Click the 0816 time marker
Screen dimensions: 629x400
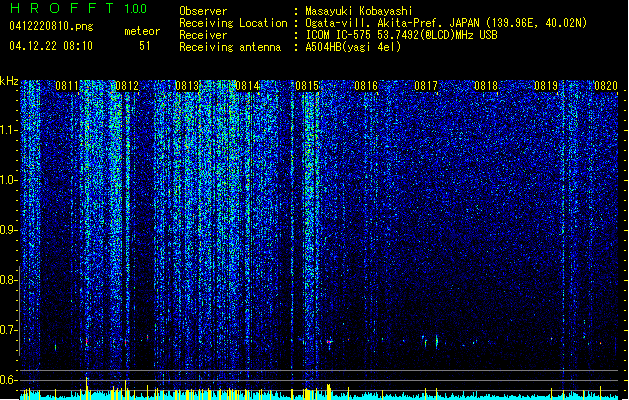[x=366, y=86]
